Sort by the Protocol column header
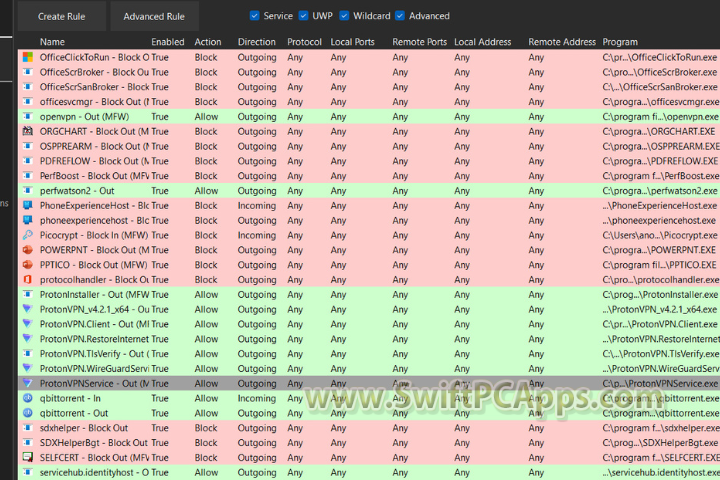Viewport: 720px width, 480px height. click(304, 42)
